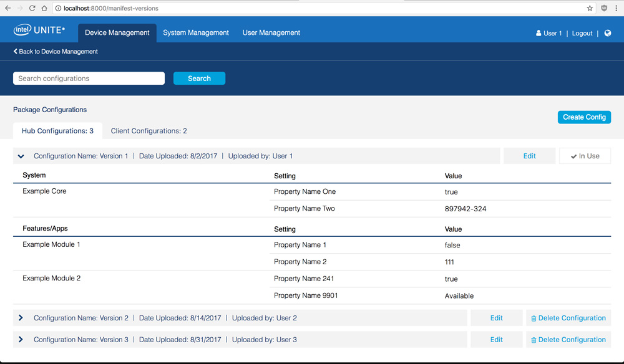Click the Create Config button

click(584, 117)
